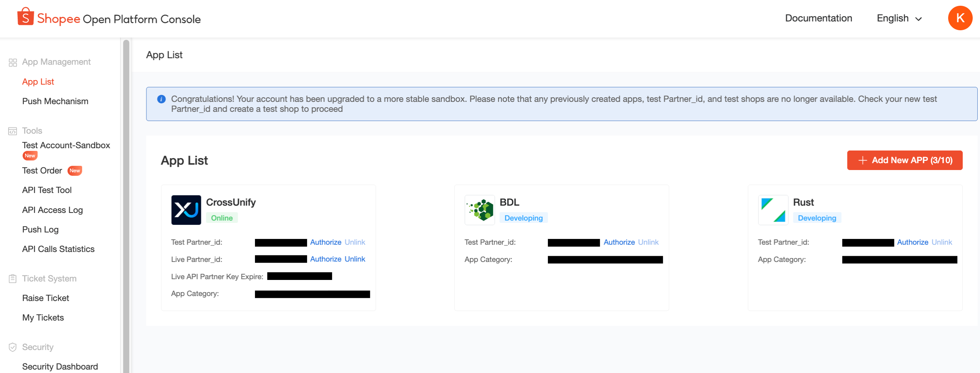This screenshot has width=980, height=373.
Task: Unlink CrossUnify Live Partner_id
Action: click(x=355, y=259)
